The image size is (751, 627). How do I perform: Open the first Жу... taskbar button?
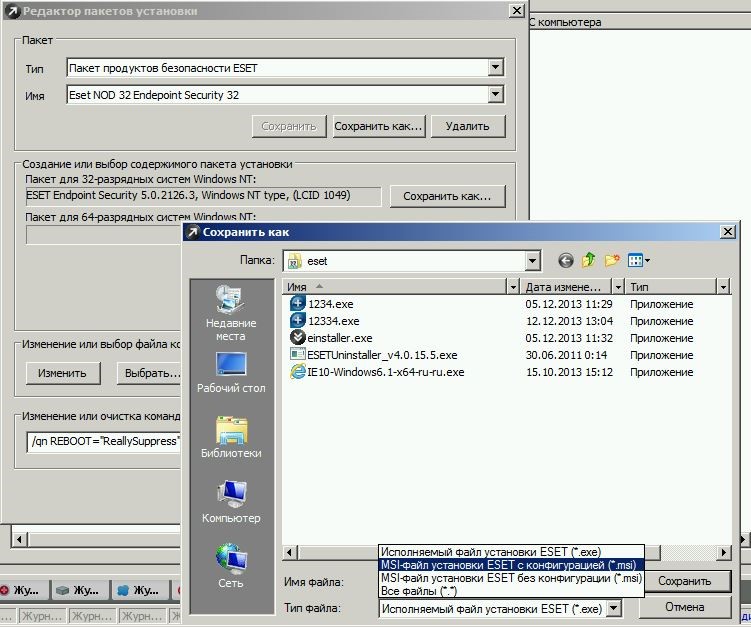(25, 590)
